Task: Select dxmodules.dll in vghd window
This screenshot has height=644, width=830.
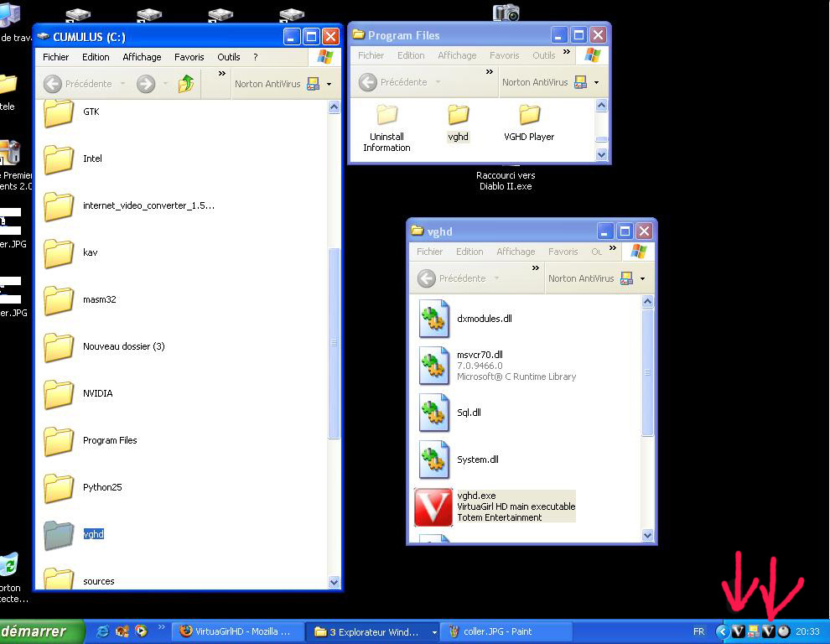Action: pyautogui.click(x=466, y=319)
